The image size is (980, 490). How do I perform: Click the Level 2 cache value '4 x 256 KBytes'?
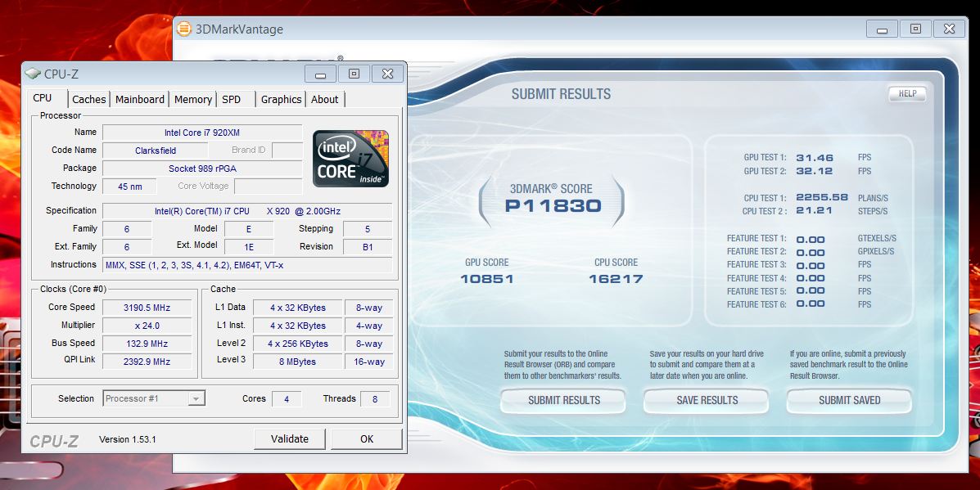pos(298,344)
